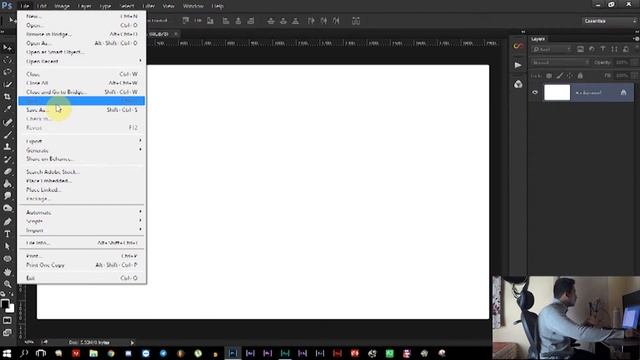Open the status bar document info arrow
This screenshot has width=640, height=360.
click(x=132, y=342)
